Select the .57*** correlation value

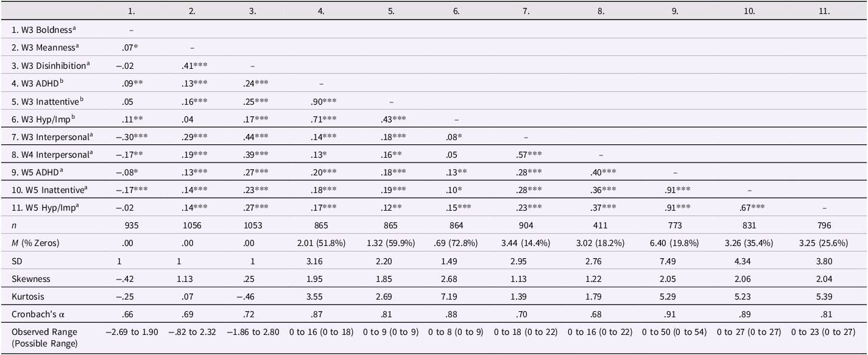[x=526, y=155]
